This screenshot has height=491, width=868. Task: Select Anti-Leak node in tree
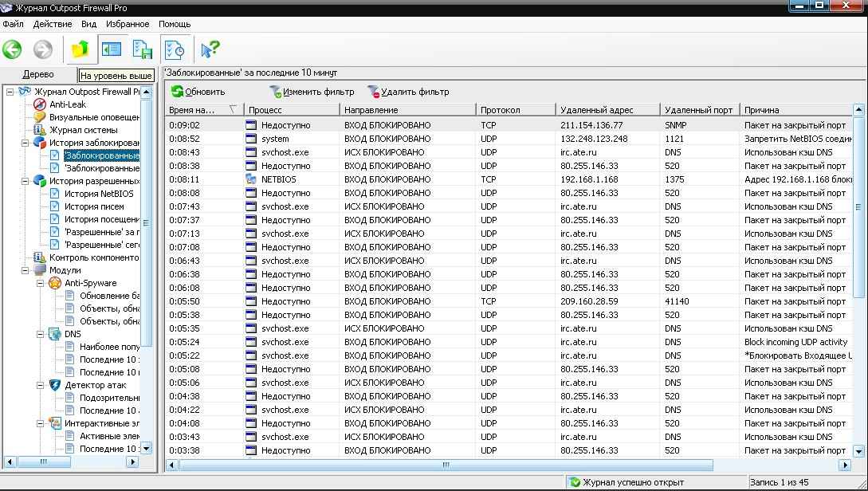pos(68,104)
